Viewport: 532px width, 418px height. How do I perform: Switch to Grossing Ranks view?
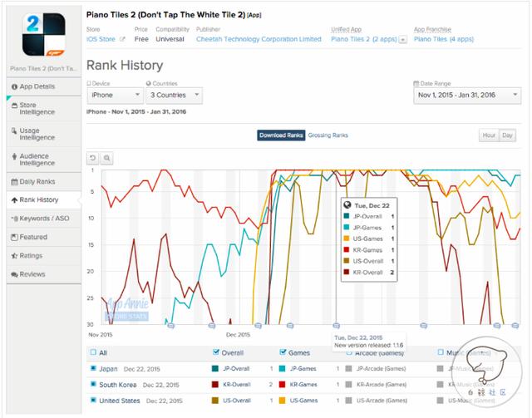coord(328,135)
